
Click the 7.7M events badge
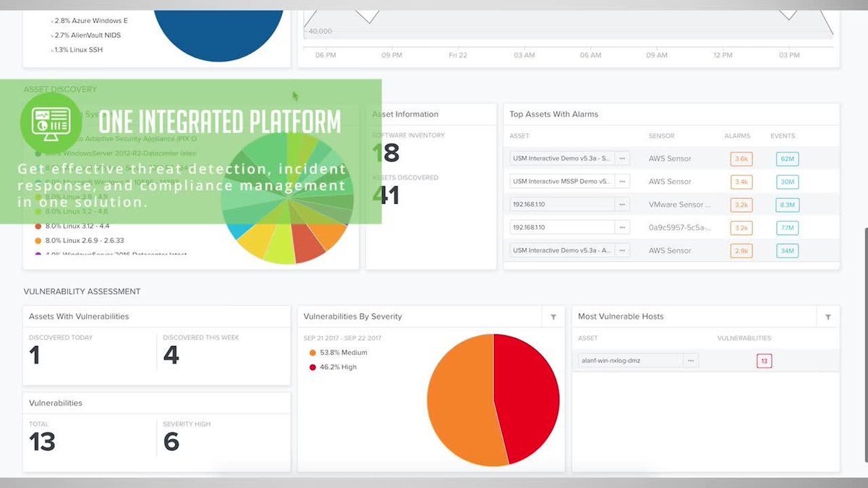coord(787,228)
